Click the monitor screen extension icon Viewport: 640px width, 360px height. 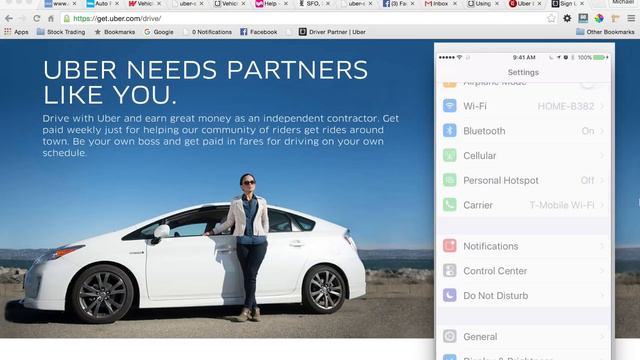pyautogui.click(x=583, y=18)
